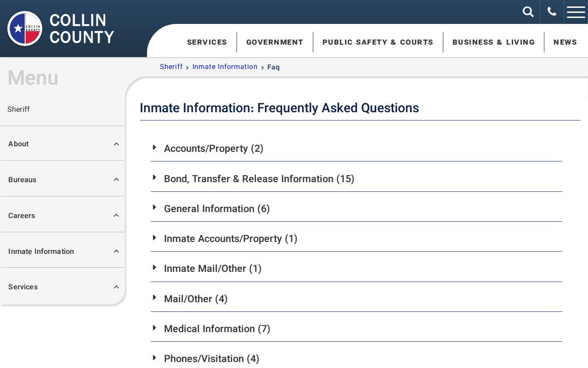Follow the Sheriff breadcrumb link
Screen dimensions: 588x368
171,67
